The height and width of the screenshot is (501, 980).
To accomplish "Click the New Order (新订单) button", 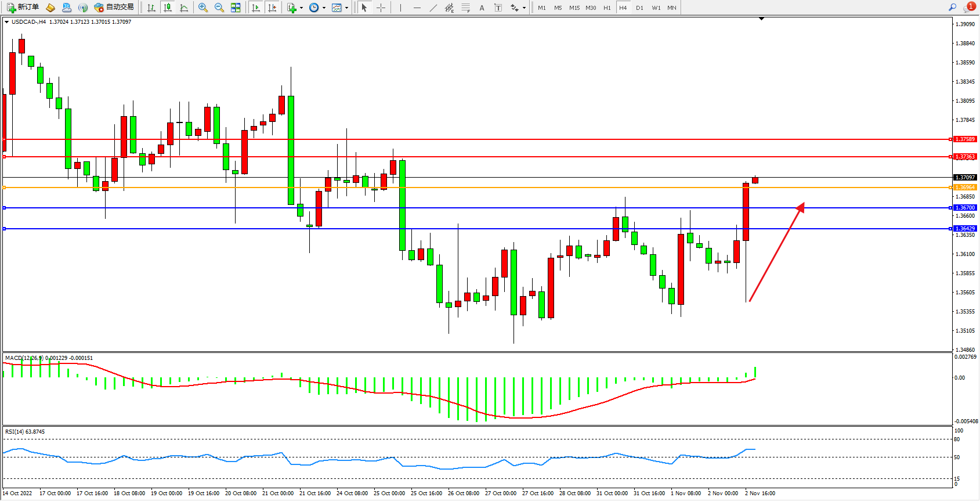I will (x=23, y=8).
